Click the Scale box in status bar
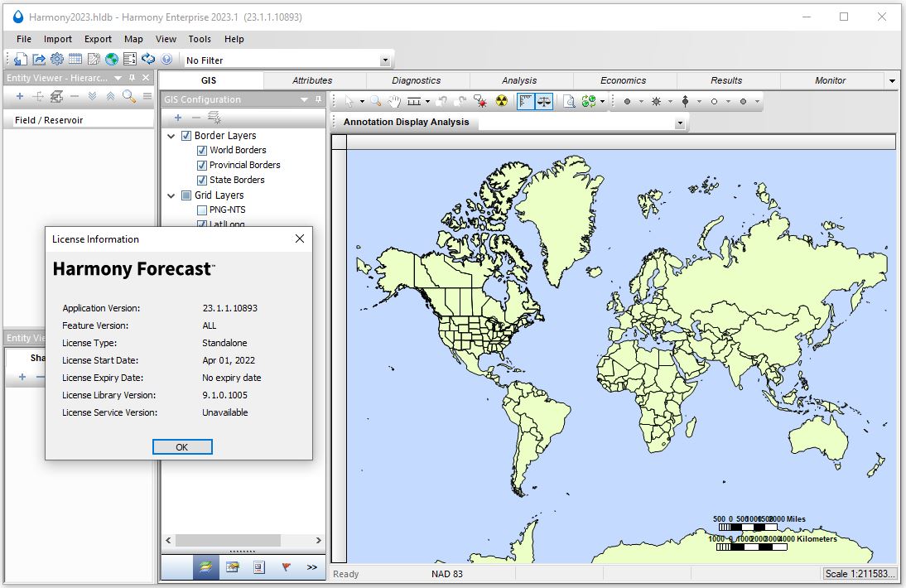This screenshot has width=906, height=588. pos(860,574)
